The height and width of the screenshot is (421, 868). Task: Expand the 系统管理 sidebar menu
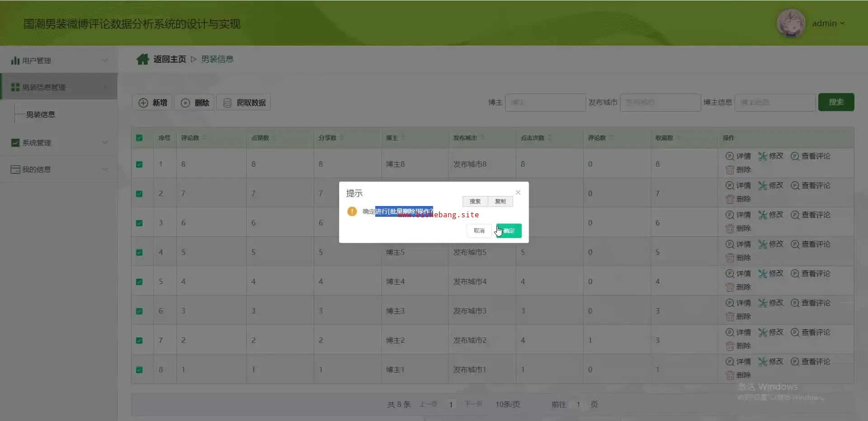pos(59,143)
